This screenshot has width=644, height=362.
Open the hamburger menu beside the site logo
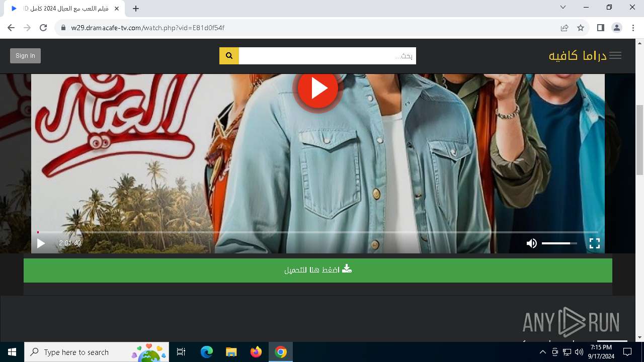click(615, 56)
